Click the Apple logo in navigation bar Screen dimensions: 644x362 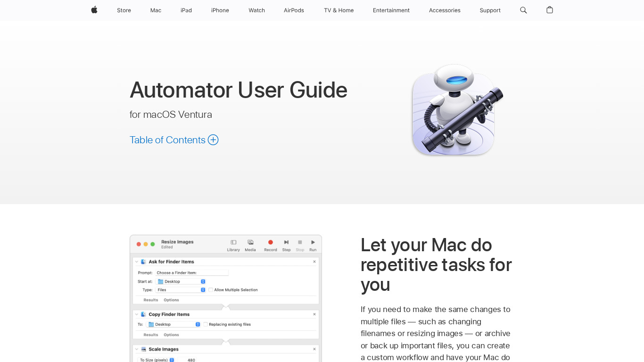click(x=94, y=10)
